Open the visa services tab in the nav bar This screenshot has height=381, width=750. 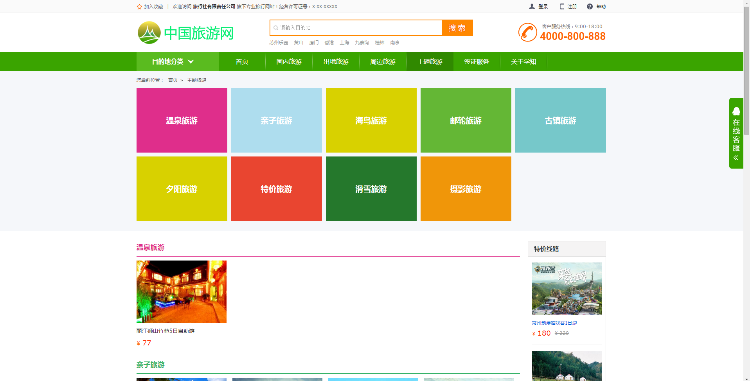pyautogui.click(x=476, y=62)
